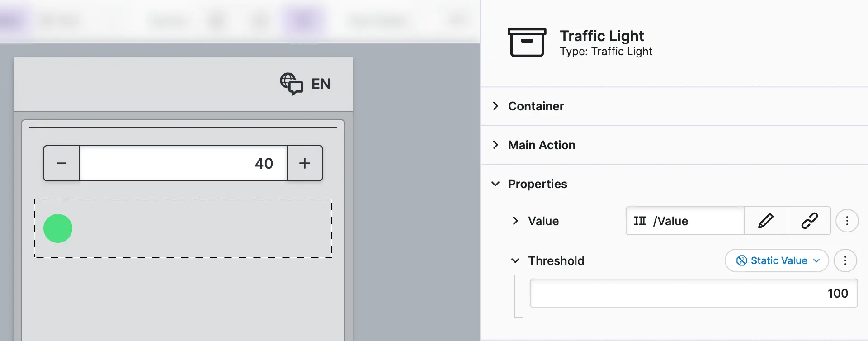The width and height of the screenshot is (868, 341).
Task: Click the language globe chat icon
Action: pyautogui.click(x=292, y=84)
